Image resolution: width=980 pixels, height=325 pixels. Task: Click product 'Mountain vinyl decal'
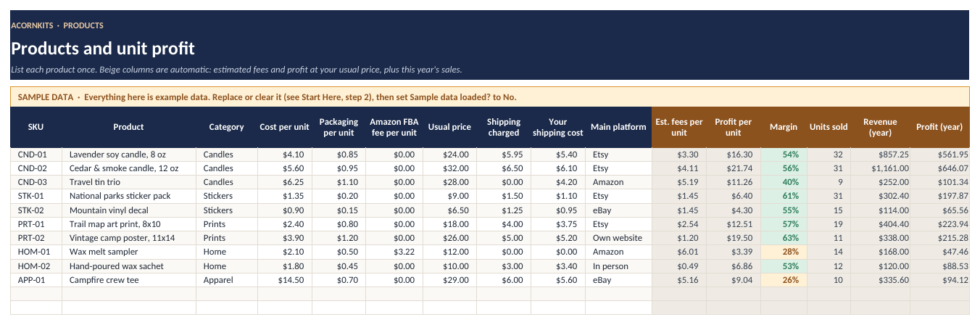(129, 210)
